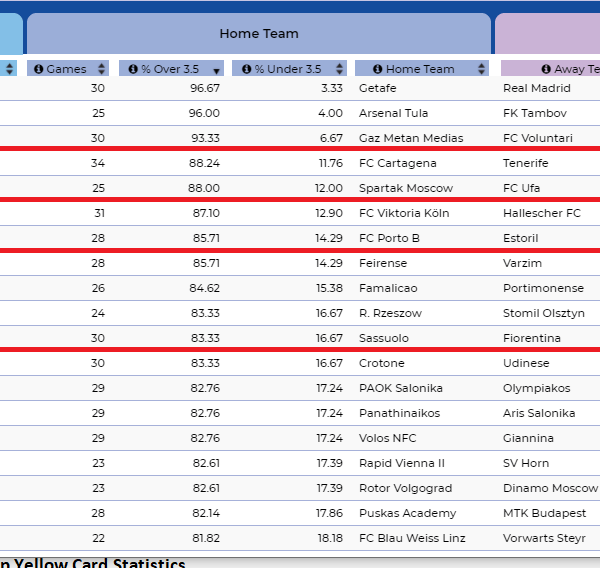600x568 pixels.
Task: Select the large Home Team group tab
Action: [x=259, y=33]
